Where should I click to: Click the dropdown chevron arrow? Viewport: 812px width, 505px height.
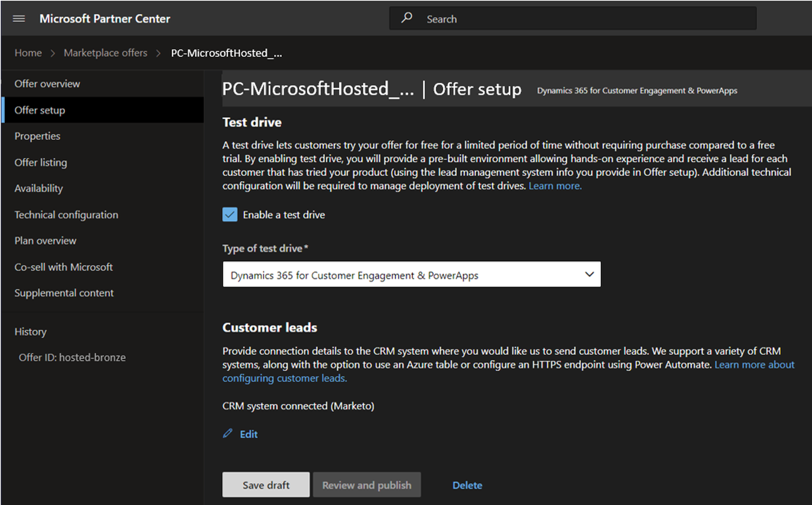(589, 274)
